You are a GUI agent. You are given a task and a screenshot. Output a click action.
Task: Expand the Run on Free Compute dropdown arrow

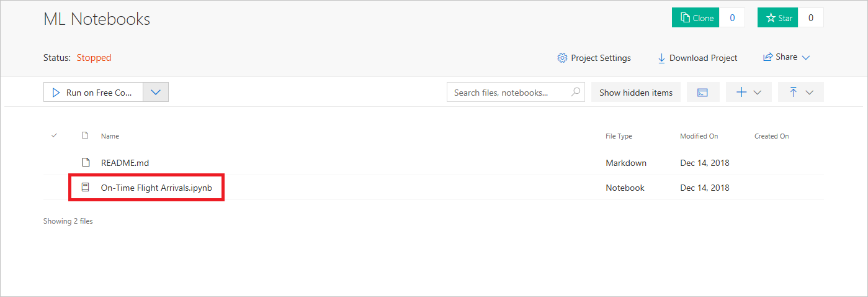pyautogui.click(x=156, y=93)
